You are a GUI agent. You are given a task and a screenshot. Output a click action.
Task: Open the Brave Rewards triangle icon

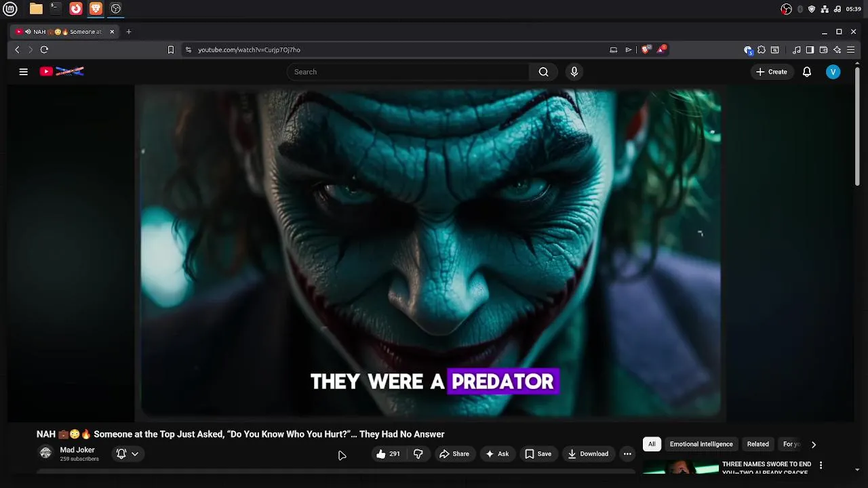[x=661, y=49]
